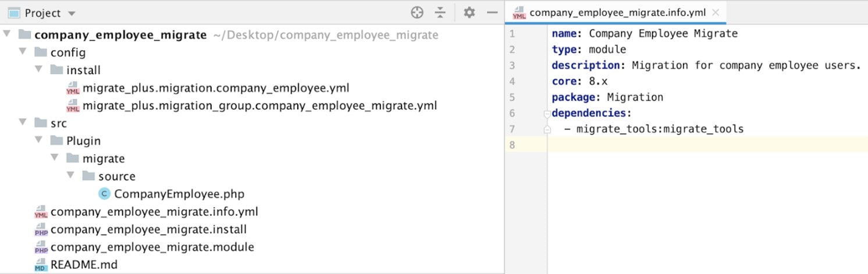Open migrate_plus.migration.company_employee.yml
This screenshot has width=868, height=274.
point(216,88)
